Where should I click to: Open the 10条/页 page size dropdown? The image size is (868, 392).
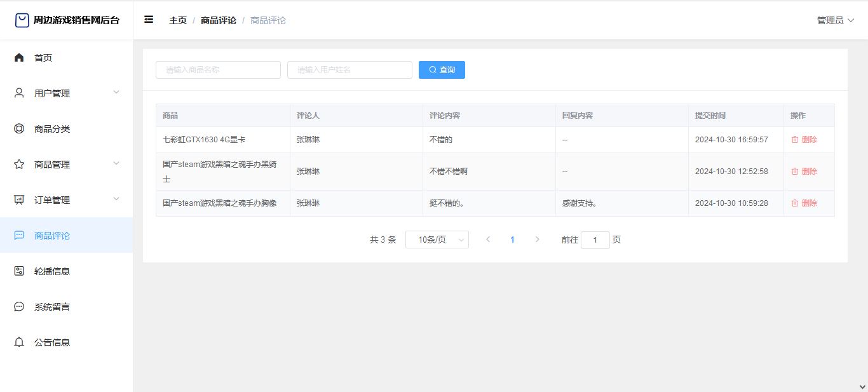[437, 240]
